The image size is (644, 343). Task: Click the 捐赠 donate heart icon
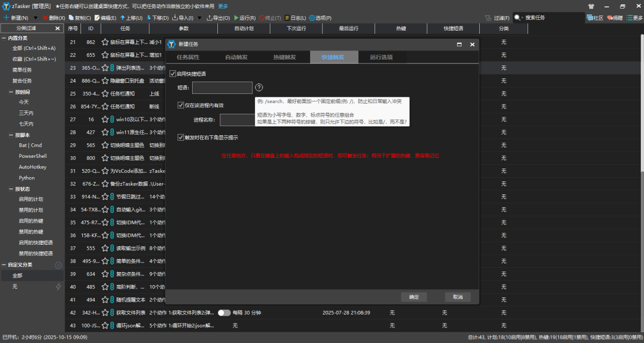[609, 18]
